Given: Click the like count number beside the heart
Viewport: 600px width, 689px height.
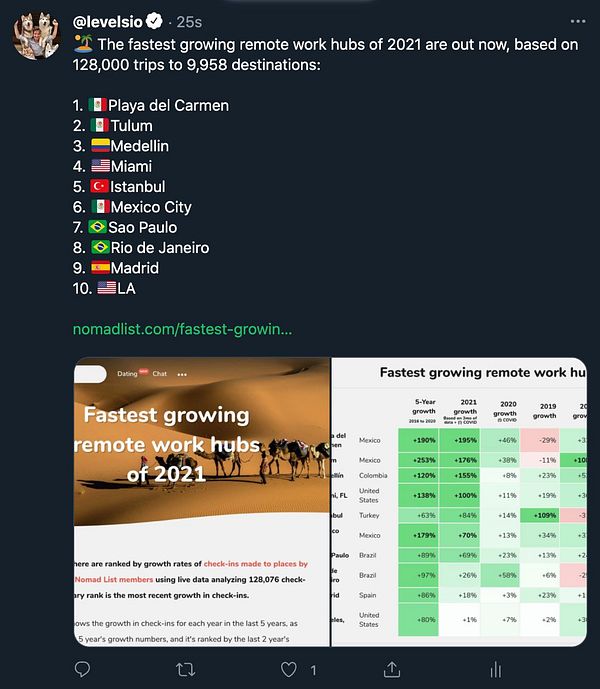Looking at the screenshot, I should pyautogui.click(x=313, y=670).
